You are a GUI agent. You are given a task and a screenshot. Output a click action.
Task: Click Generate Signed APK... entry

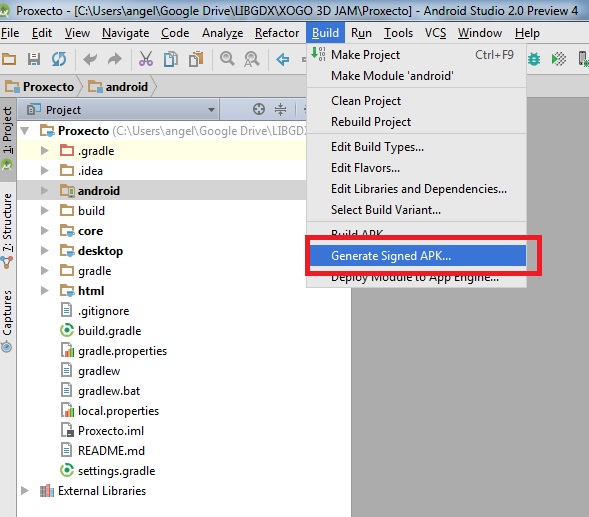[x=417, y=256]
